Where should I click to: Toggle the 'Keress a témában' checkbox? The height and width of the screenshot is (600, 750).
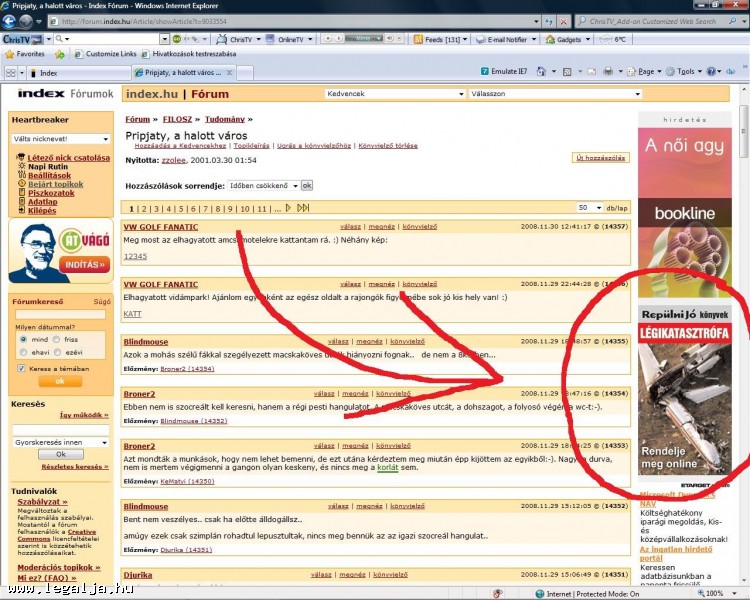(x=22, y=368)
